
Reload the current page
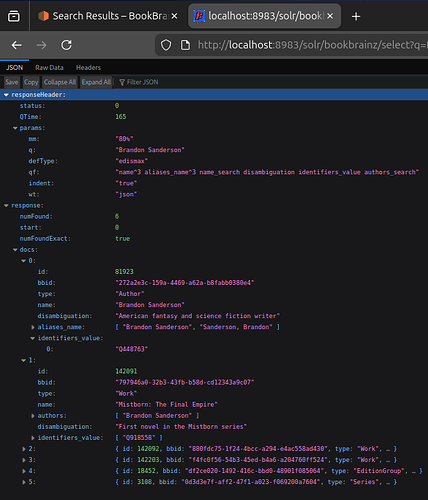pyautogui.click(x=66, y=45)
